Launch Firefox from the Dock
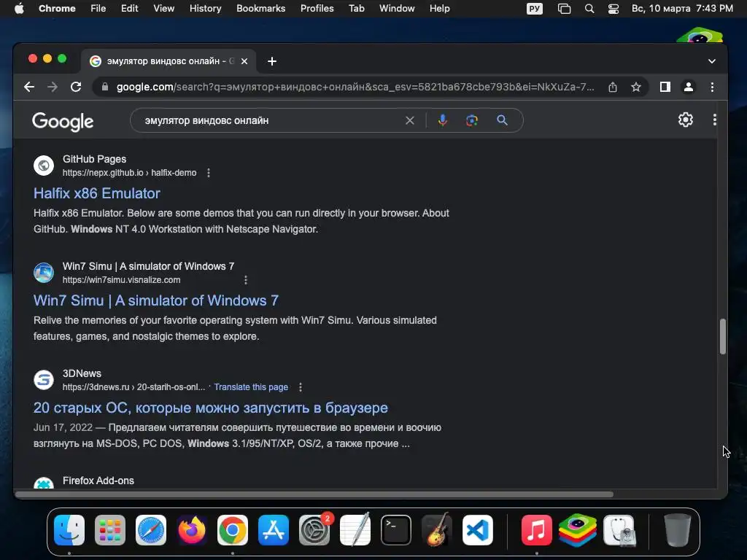This screenshot has width=747, height=560. click(192, 530)
